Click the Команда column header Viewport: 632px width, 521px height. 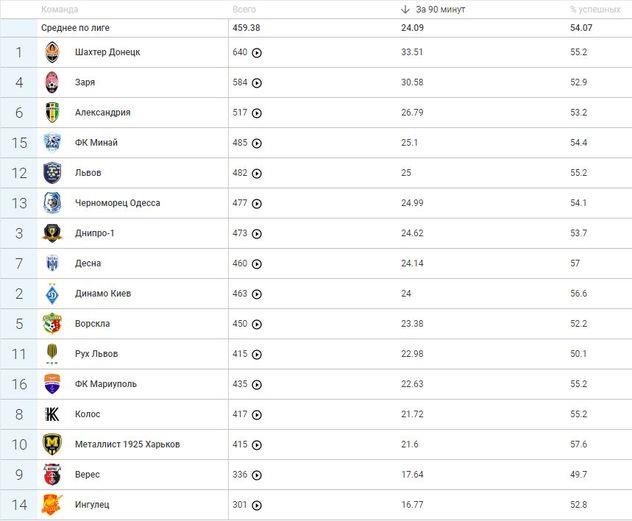60,9
